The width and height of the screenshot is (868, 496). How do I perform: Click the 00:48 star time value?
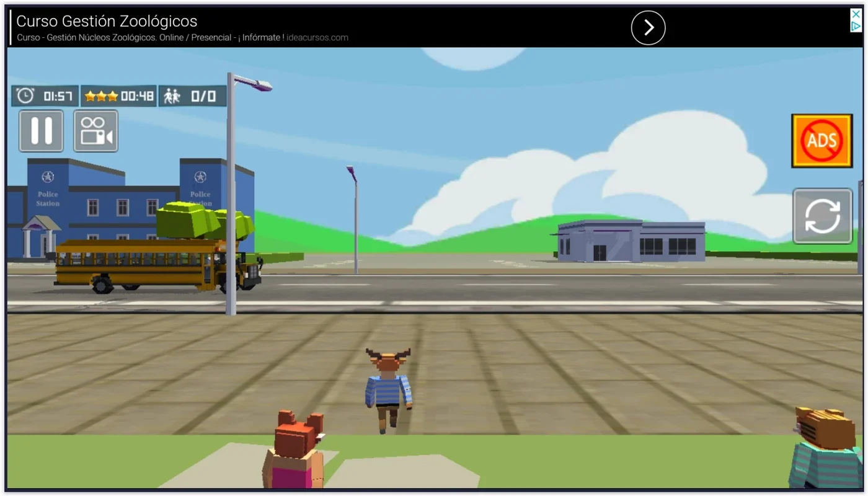coord(137,96)
